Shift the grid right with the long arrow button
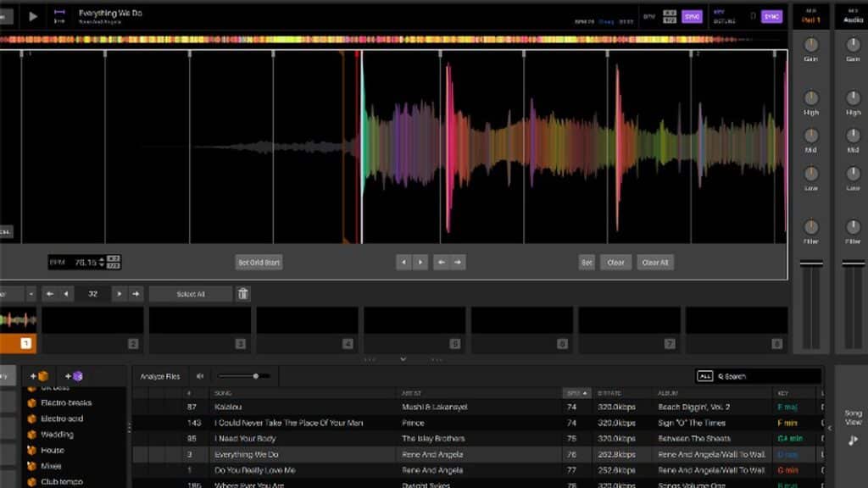The width and height of the screenshot is (868, 488). point(458,263)
